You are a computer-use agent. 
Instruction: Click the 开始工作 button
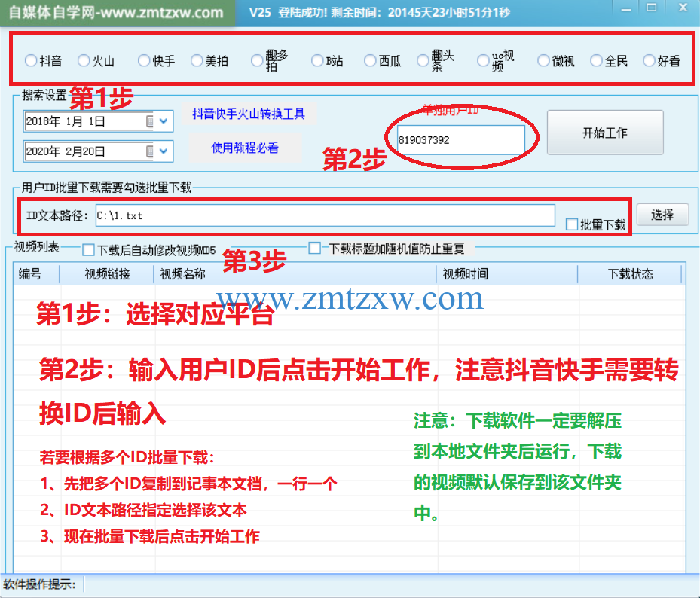click(x=605, y=133)
